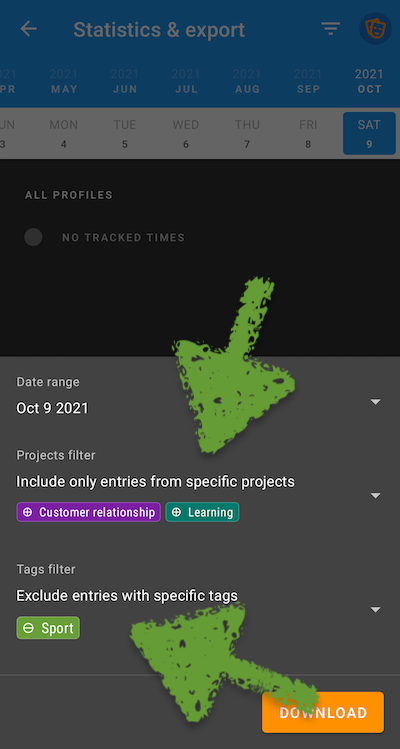Choose the SAT 9 day
400x749 pixels.
[x=369, y=133]
